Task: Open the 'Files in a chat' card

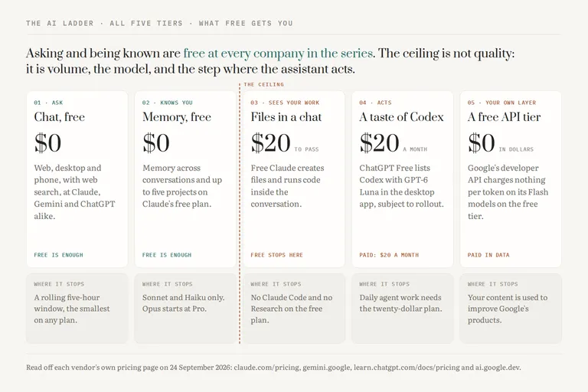Action: (294, 179)
